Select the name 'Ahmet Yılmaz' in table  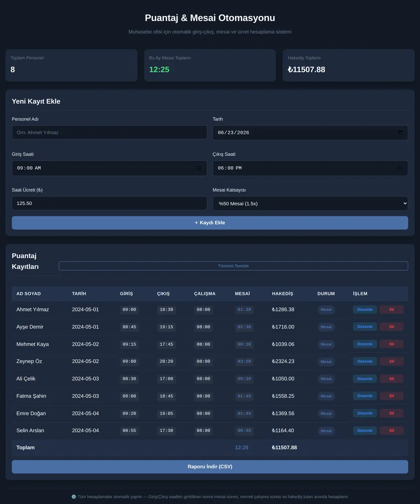coord(33,310)
